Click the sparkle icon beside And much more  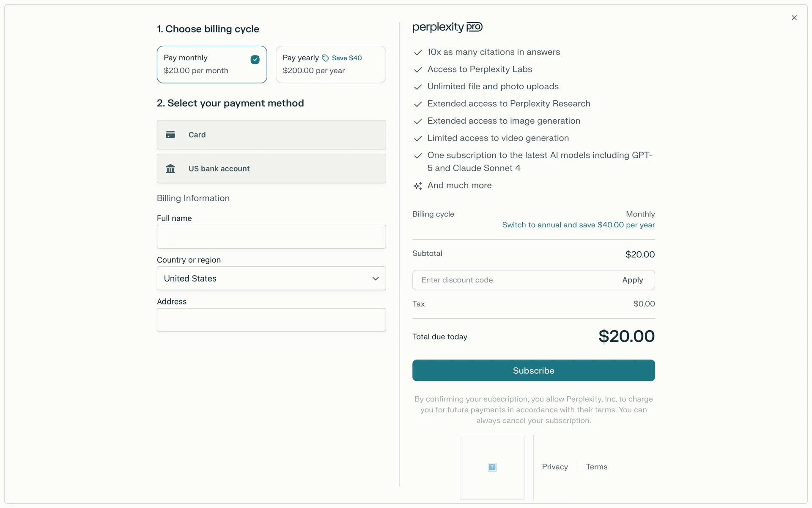point(418,186)
